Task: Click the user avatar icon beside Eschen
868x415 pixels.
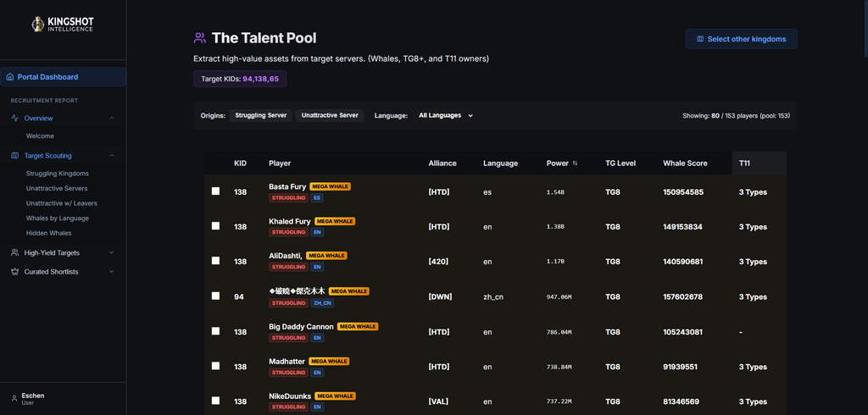Action: point(14,398)
